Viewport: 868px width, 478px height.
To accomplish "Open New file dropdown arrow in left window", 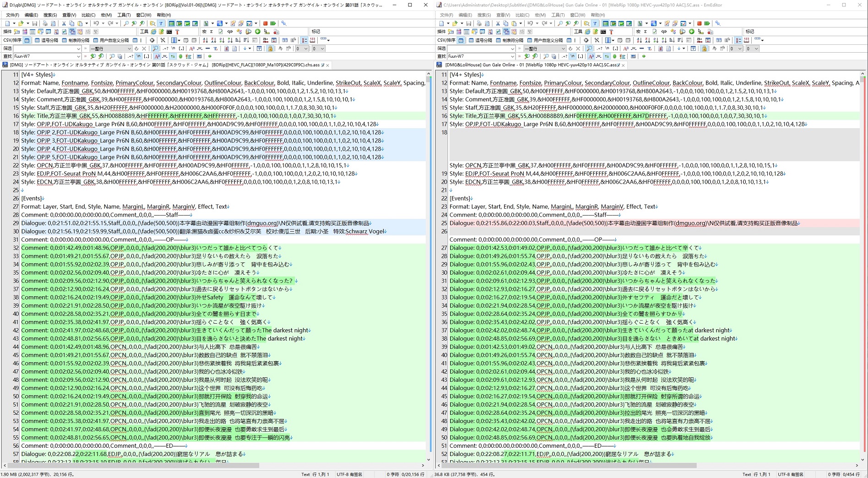I will [14, 23].
